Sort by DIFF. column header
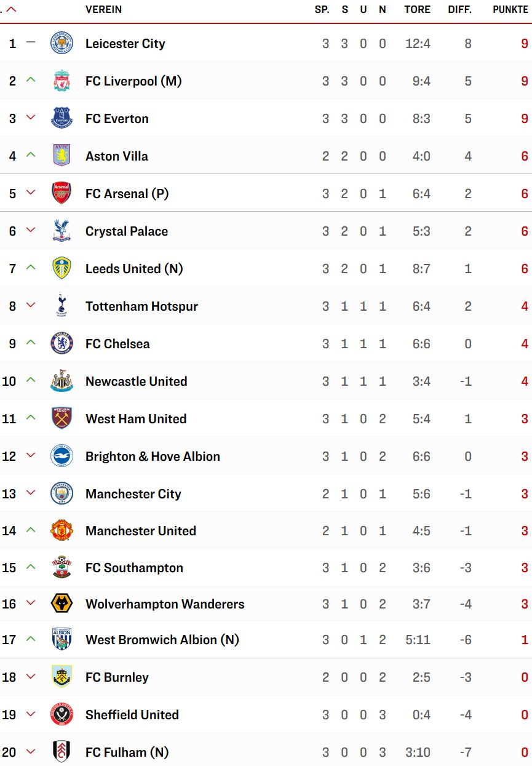This screenshot has height=766, width=532. click(x=461, y=9)
